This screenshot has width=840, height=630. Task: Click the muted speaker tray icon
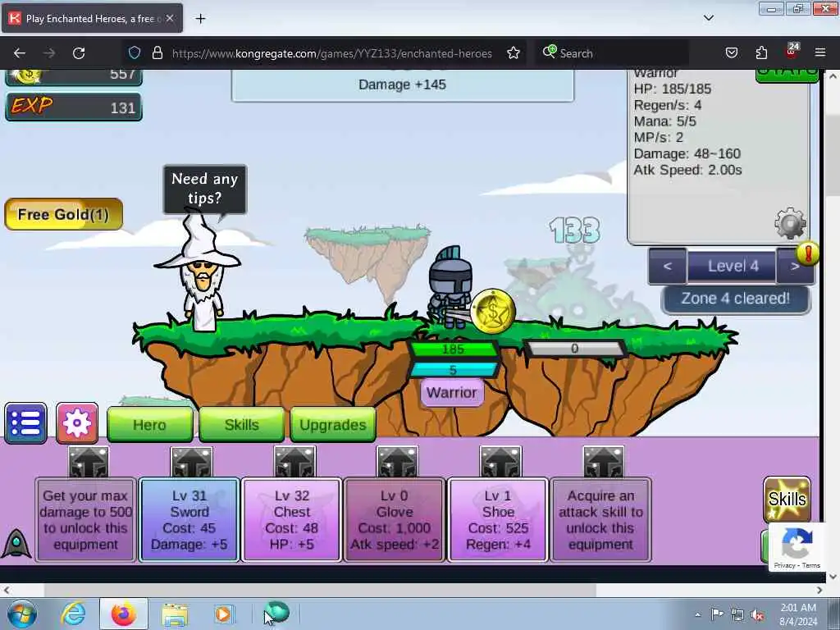point(757,614)
